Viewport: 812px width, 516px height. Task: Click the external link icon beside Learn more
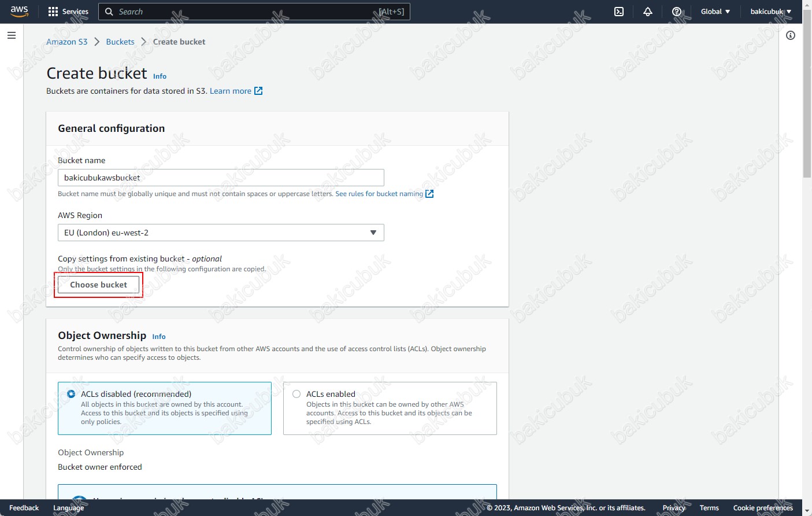pyautogui.click(x=258, y=91)
